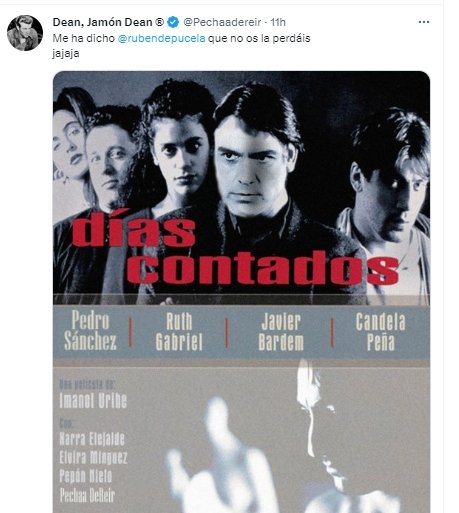Click 'Pepón Nieto' cast credit on poster
Screen dimensions: 459x513
(x=85, y=476)
